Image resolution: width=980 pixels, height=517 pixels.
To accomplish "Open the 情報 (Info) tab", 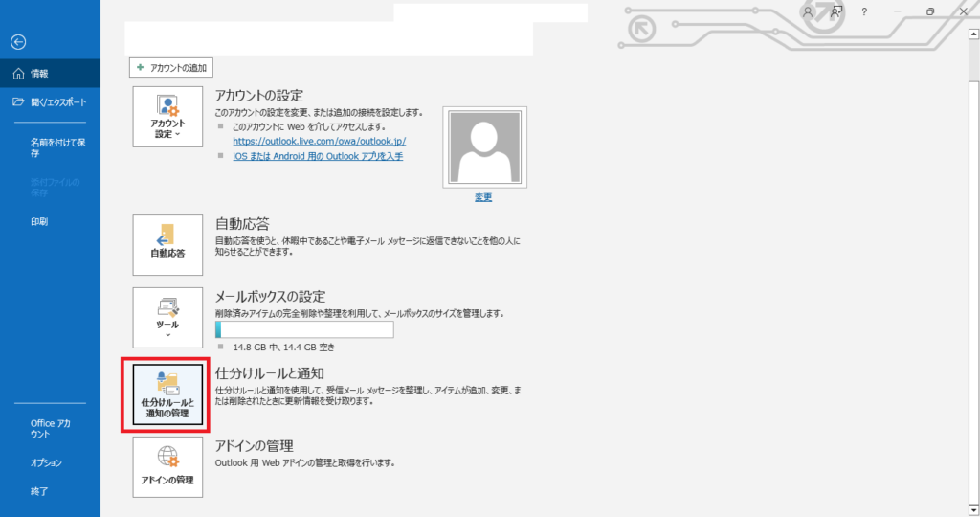I will point(39,73).
